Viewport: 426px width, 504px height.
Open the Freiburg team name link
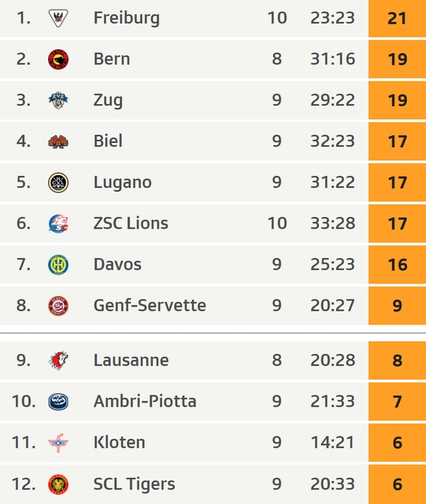pos(127,18)
